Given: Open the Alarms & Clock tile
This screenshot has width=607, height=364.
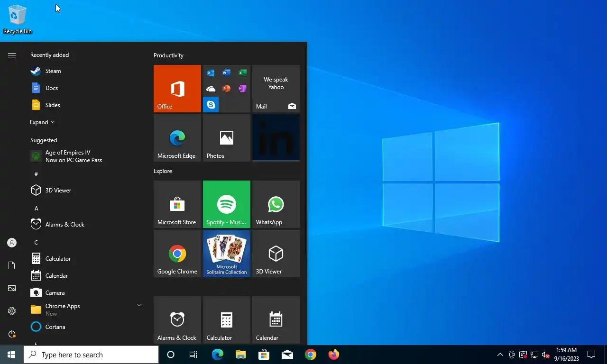Looking at the screenshot, I should point(177,320).
